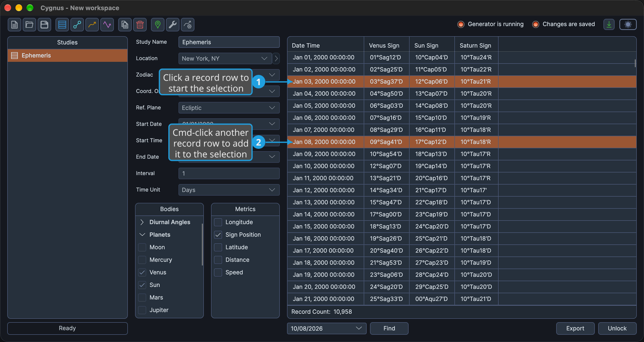The image size is (644, 342).
Task: Click the 12°Sag07'D Venus cell
Action: pos(386,166)
